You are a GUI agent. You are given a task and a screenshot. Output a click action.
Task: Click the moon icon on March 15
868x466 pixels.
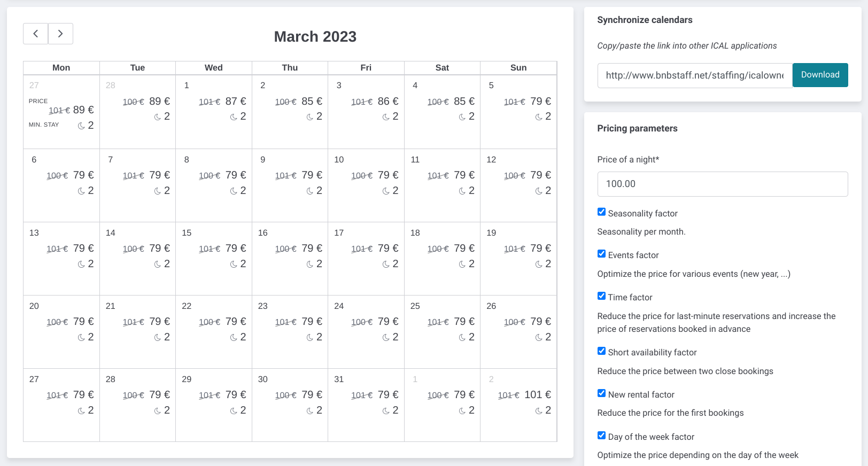(232, 263)
